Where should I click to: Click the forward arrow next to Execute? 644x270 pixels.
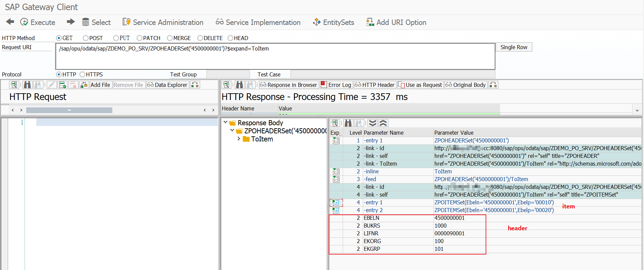coord(71,22)
